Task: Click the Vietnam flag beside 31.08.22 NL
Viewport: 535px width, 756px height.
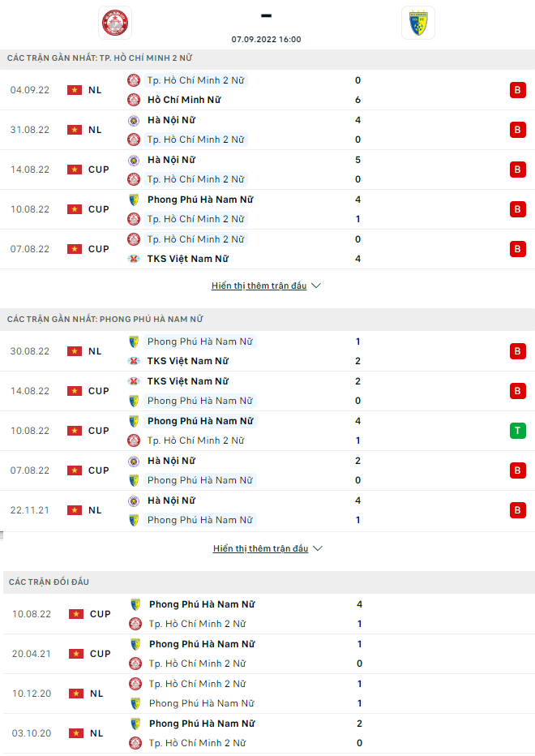Action: [75, 130]
